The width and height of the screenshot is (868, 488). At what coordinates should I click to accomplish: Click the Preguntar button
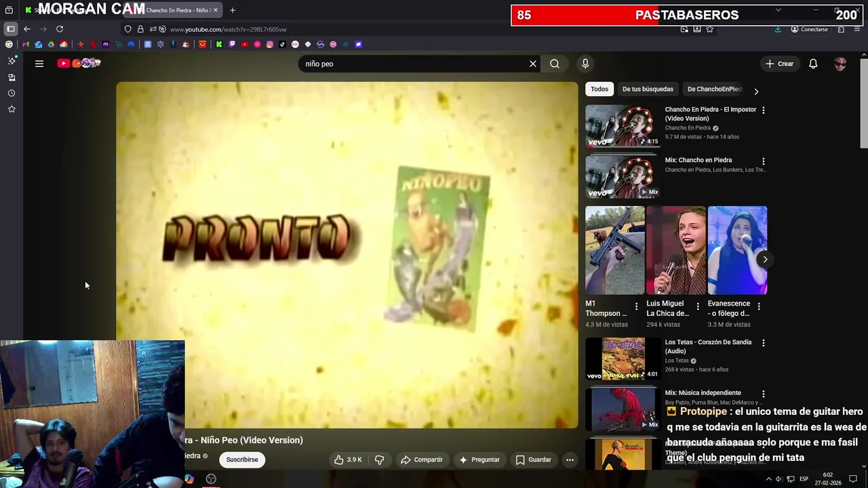pos(479,460)
